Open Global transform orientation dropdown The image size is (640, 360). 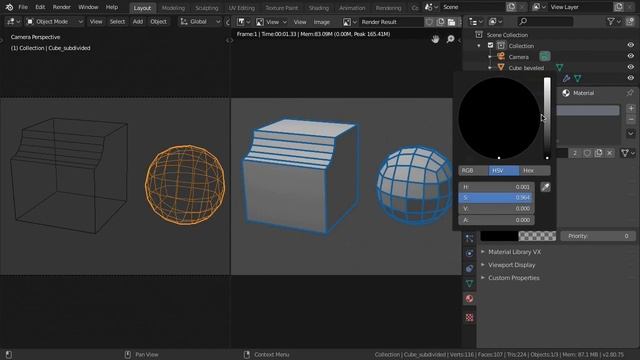pyautogui.click(x=200, y=22)
